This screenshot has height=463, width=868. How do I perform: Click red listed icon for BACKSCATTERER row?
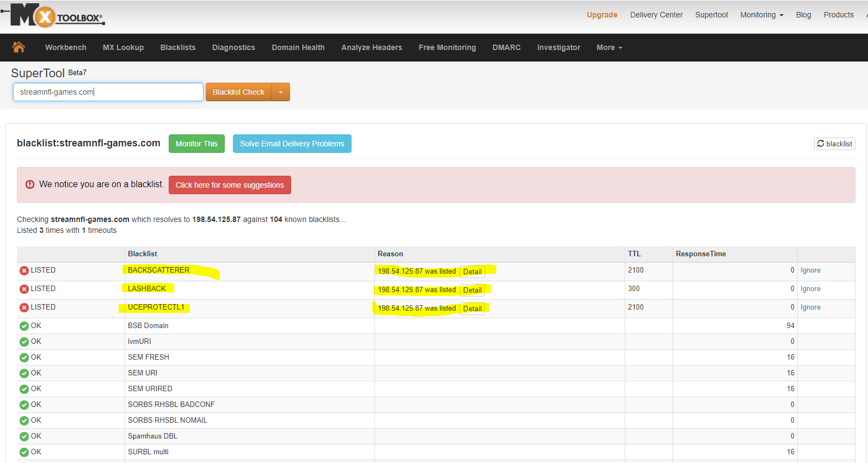[24, 270]
